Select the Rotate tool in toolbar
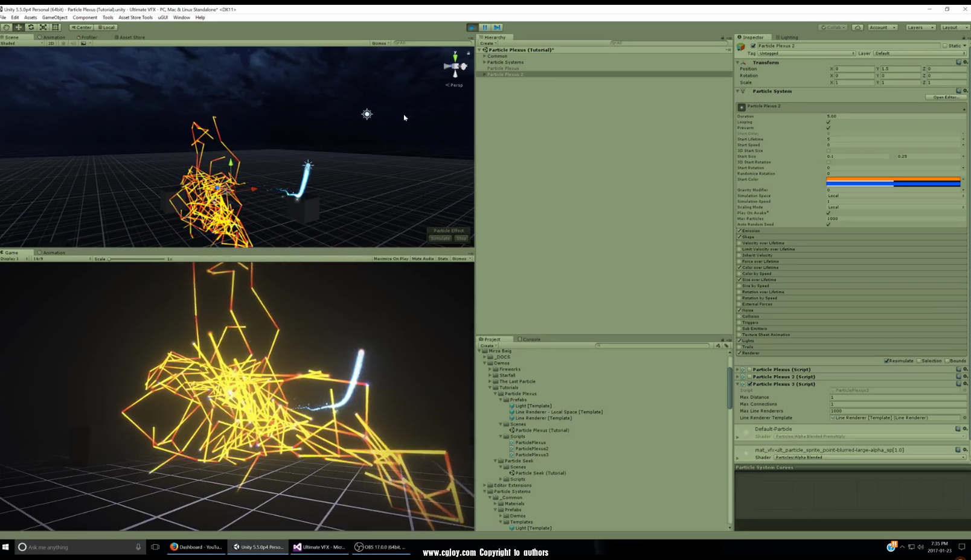 (31, 27)
